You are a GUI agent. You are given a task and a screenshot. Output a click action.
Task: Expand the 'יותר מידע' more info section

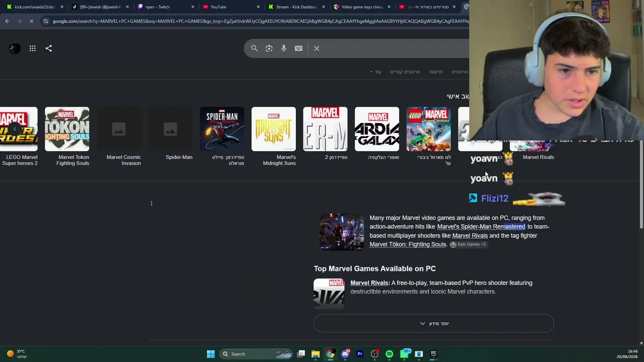[434, 324]
